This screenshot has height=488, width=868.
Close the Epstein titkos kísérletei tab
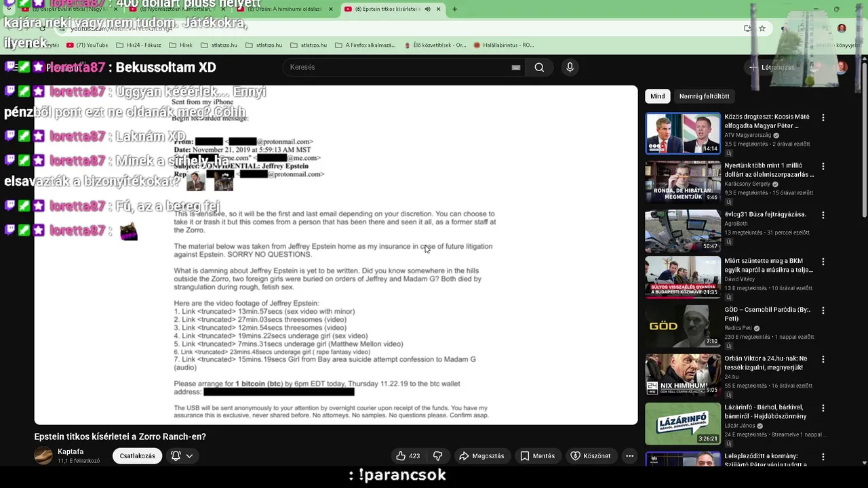click(x=438, y=9)
